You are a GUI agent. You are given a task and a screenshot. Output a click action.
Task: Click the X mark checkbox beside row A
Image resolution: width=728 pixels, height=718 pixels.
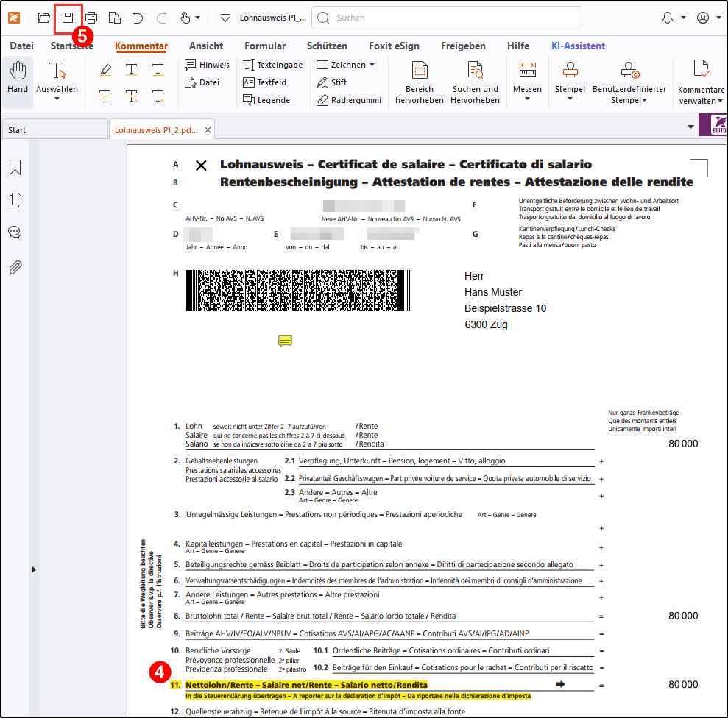click(201, 166)
